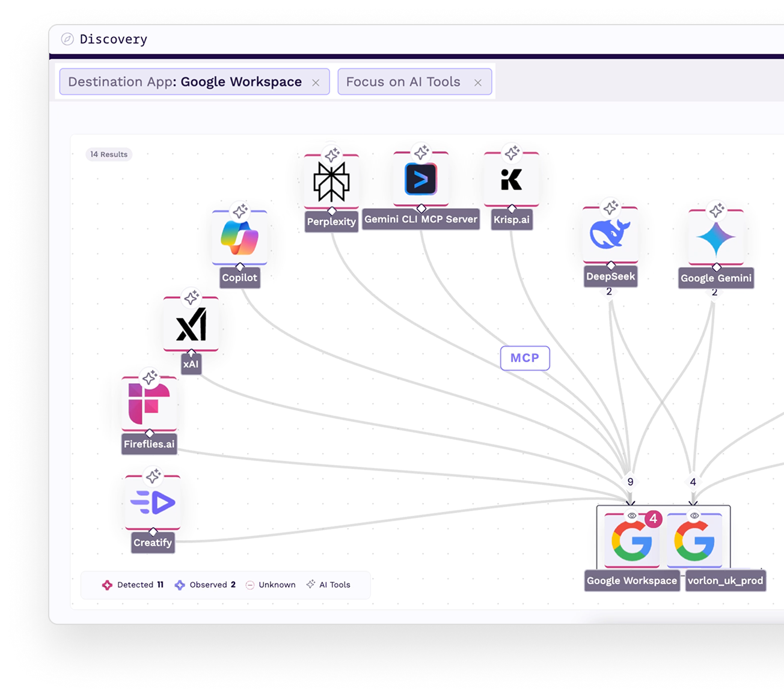This screenshot has width=784, height=697.
Task: Select the Creatify node icon
Action: point(153,502)
